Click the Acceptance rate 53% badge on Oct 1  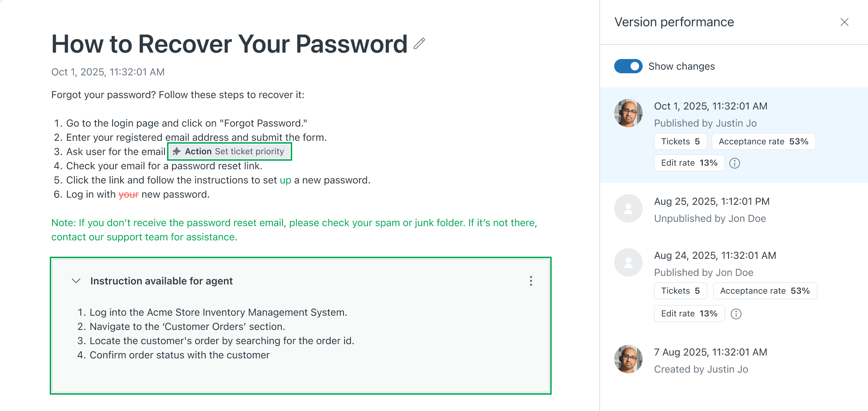click(763, 142)
